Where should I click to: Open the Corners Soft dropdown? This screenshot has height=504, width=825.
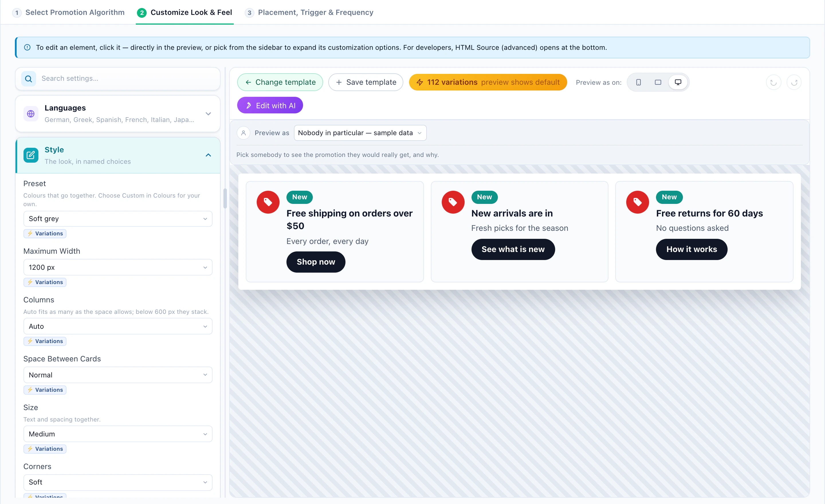118,482
